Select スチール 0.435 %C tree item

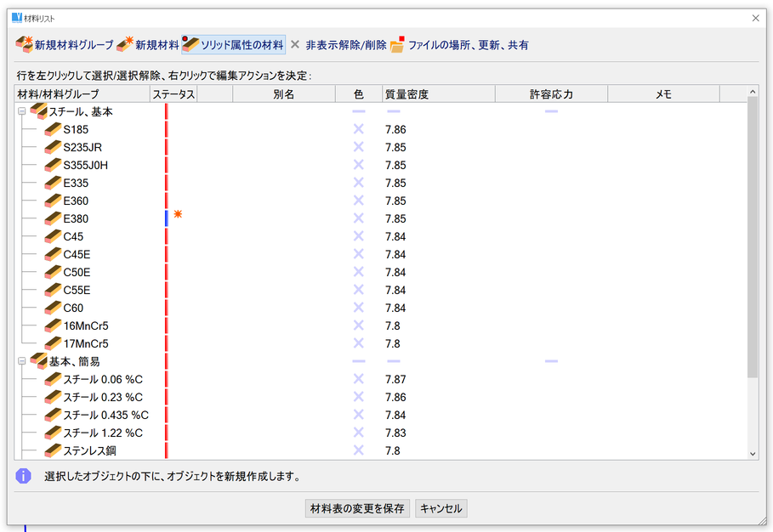point(105,415)
